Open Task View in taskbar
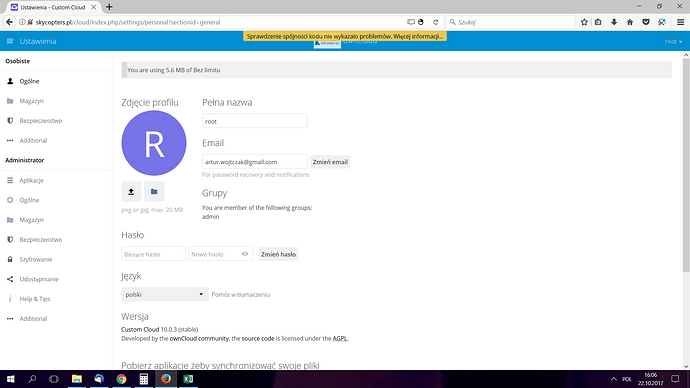The height and width of the screenshot is (388, 690). [x=54, y=379]
